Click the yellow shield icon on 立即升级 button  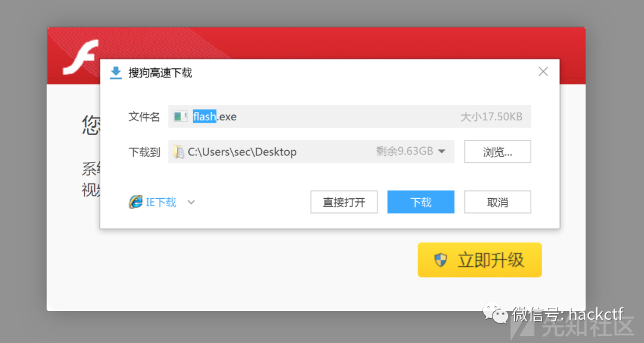click(439, 260)
